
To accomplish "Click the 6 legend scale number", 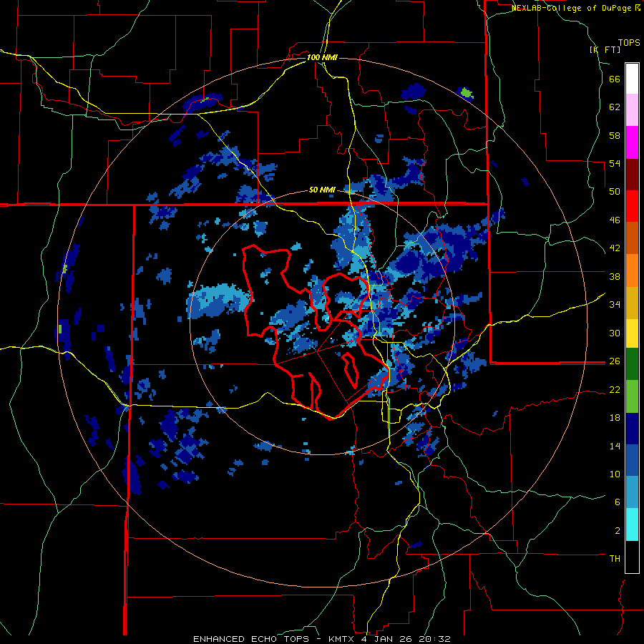I will [617, 502].
